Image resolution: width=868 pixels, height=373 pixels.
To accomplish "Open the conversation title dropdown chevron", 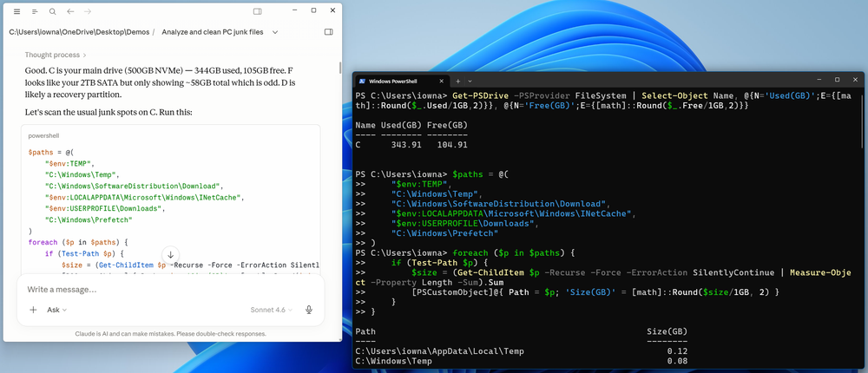I will click(275, 32).
